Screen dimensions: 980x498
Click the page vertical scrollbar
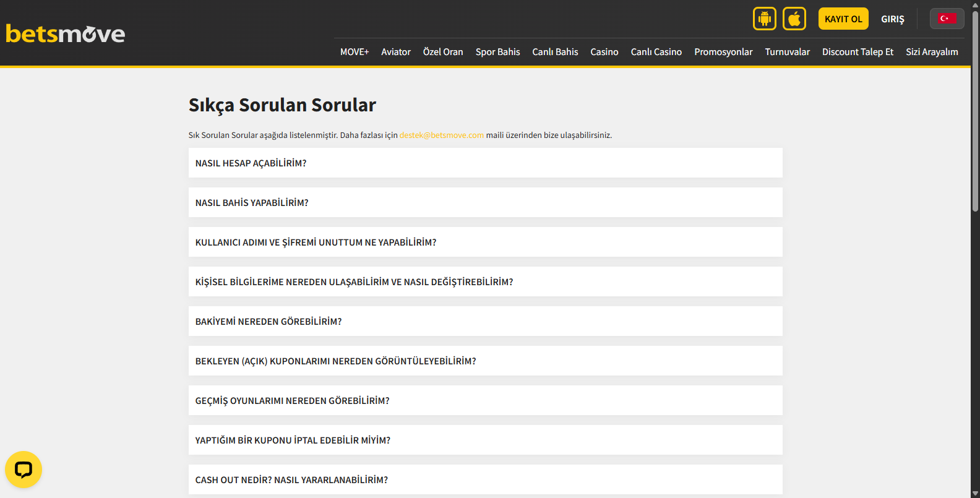(975, 111)
